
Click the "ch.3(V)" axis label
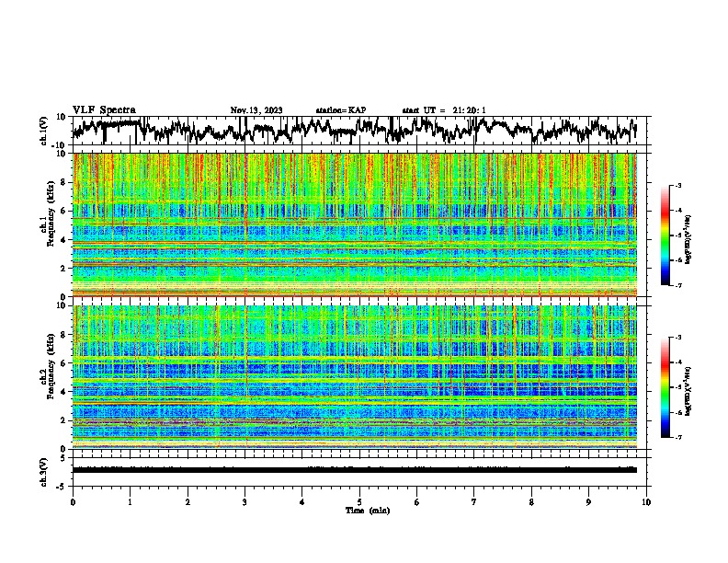pyautogui.click(x=44, y=472)
